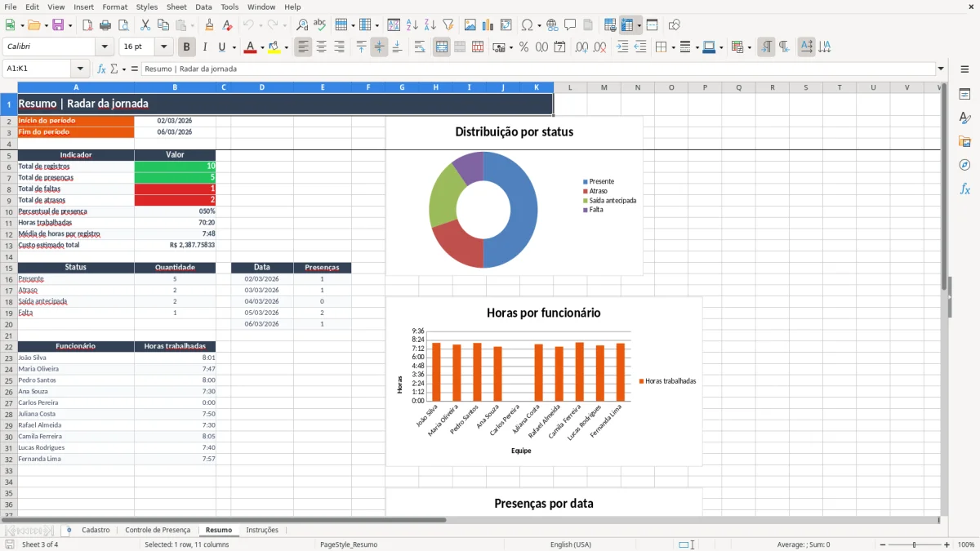The image size is (980, 551).
Task: Format as percent
Action: [523, 47]
